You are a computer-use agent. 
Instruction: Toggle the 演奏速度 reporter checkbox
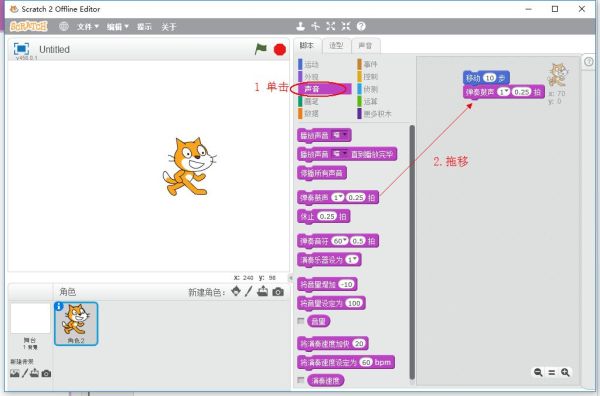coord(301,380)
